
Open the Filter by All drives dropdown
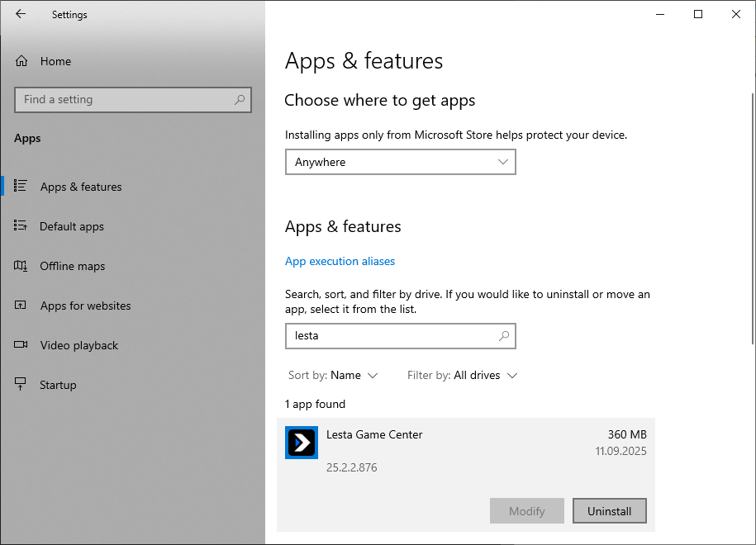[463, 376]
